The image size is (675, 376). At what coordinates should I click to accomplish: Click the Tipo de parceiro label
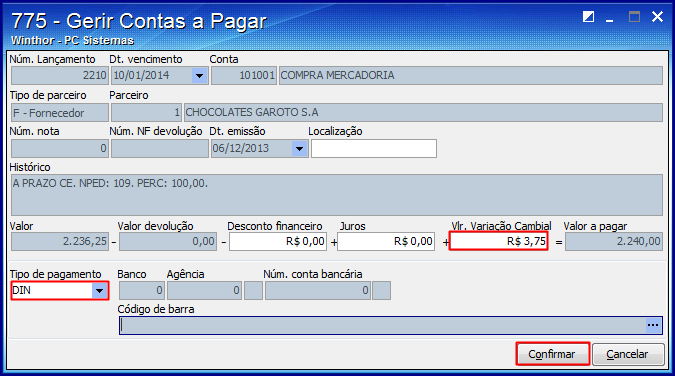pyautogui.click(x=48, y=95)
